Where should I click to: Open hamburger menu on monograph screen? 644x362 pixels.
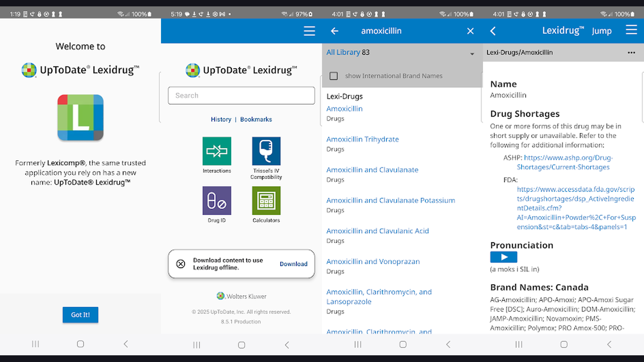tap(631, 29)
